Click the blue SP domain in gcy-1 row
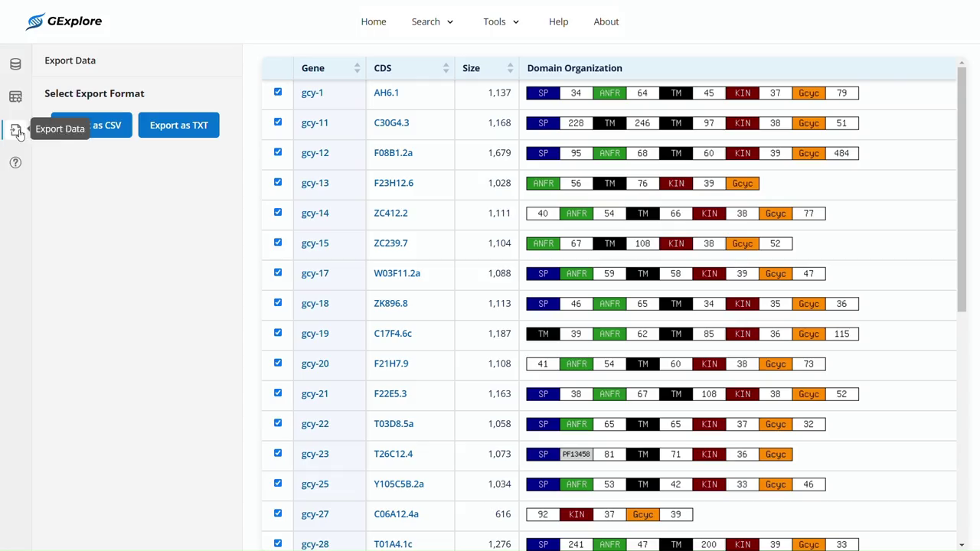980x551 pixels. click(x=543, y=93)
